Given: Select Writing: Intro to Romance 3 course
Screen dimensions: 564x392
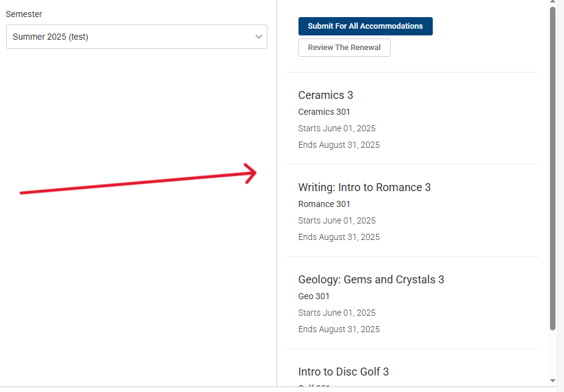Looking at the screenshot, I should 364,187.
